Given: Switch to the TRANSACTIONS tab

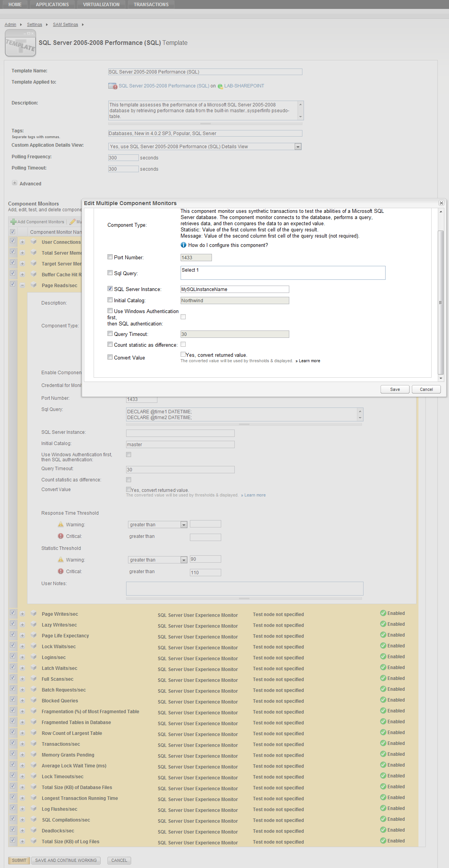Looking at the screenshot, I should (151, 5).
